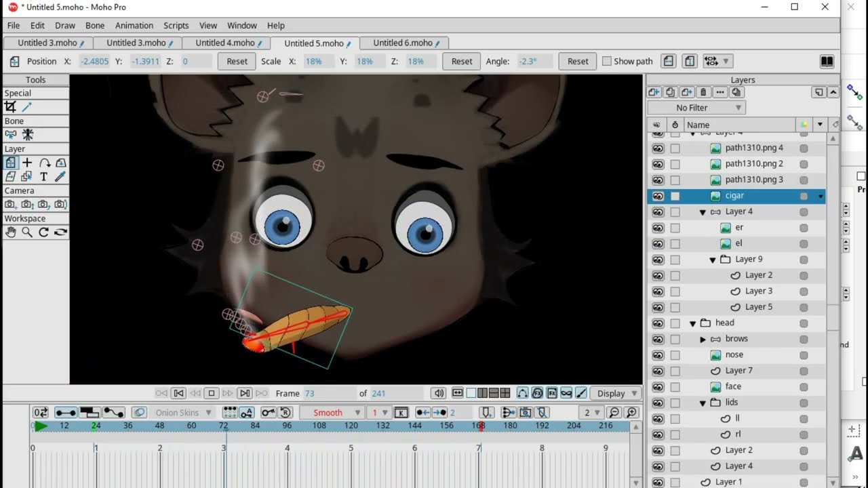Click the Position X value field
Screen dimensions: 868x488
(x=94, y=61)
